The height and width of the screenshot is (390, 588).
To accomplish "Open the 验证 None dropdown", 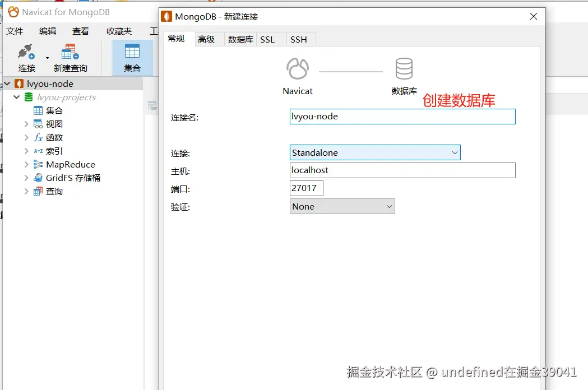I will [x=342, y=206].
